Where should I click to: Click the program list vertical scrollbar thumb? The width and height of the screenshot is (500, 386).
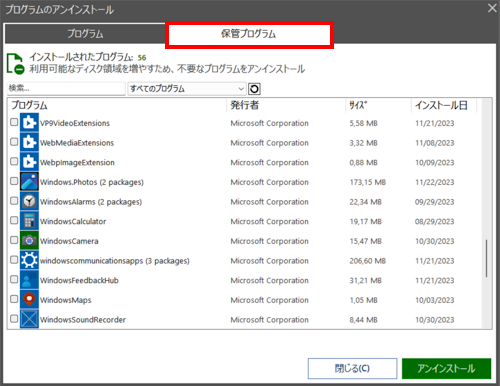tap(486, 258)
